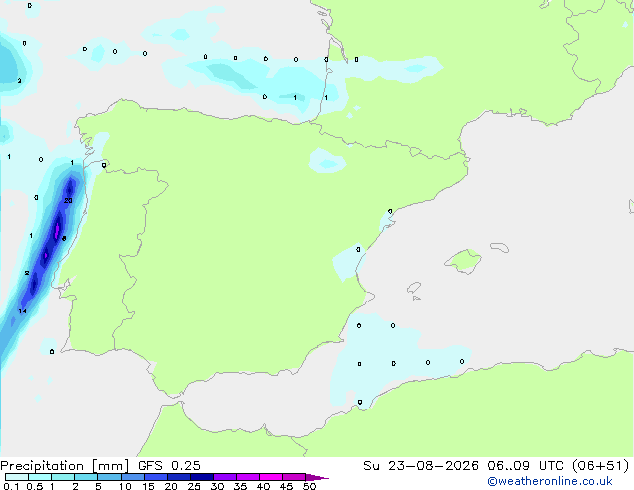This screenshot has height=490, width=634.
Task: Click the Menorca island outline
Action: [499, 247]
